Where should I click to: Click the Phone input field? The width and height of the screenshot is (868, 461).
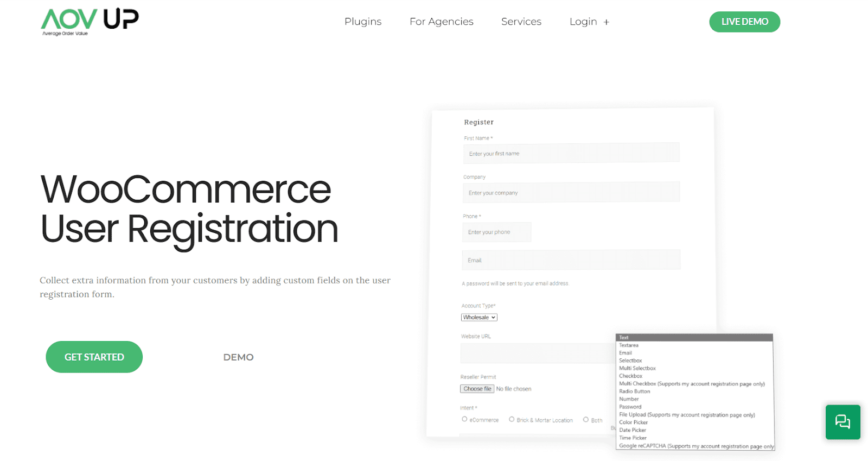(497, 232)
